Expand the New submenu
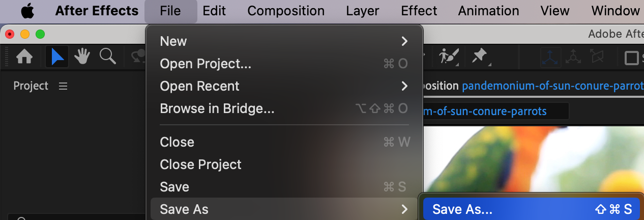Viewport: 644px width, 220px height. [284, 41]
